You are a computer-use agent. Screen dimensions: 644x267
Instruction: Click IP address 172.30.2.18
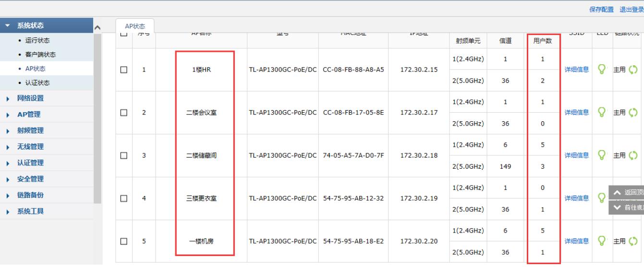(419, 155)
